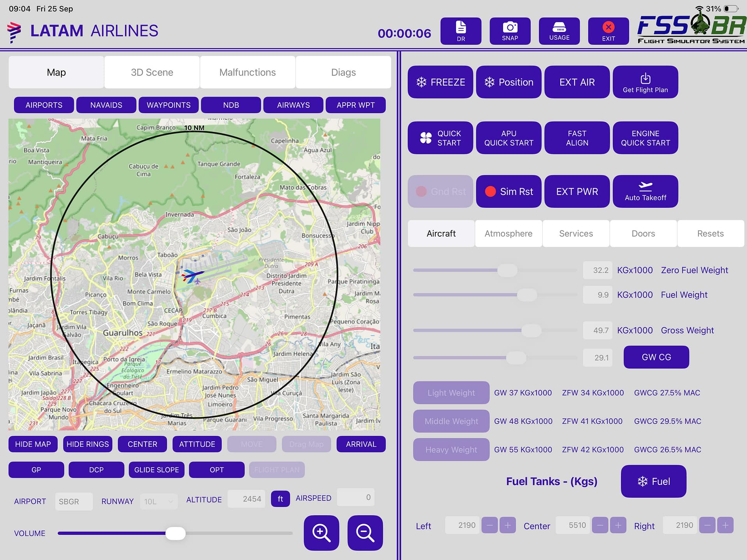Click the GW CG button
Viewport: 747px width, 560px height.
pos(656,357)
